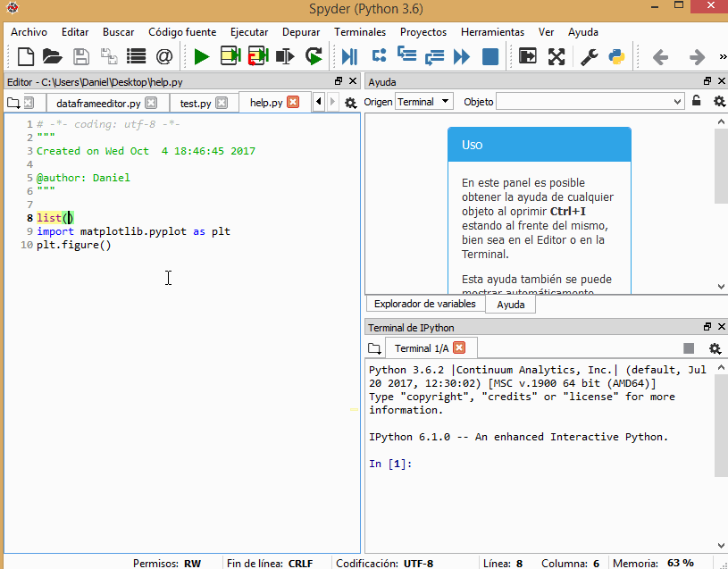Re-run last script icon
The width and height of the screenshot is (728, 569).
point(314,56)
